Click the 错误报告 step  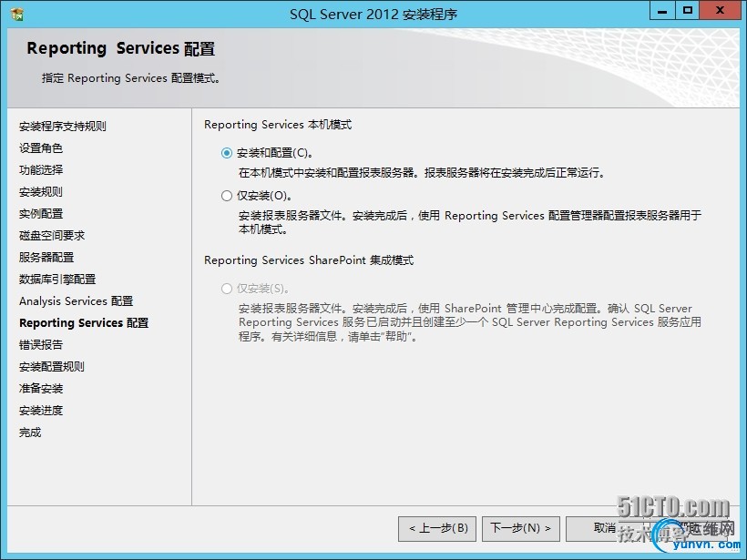tap(41, 345)
